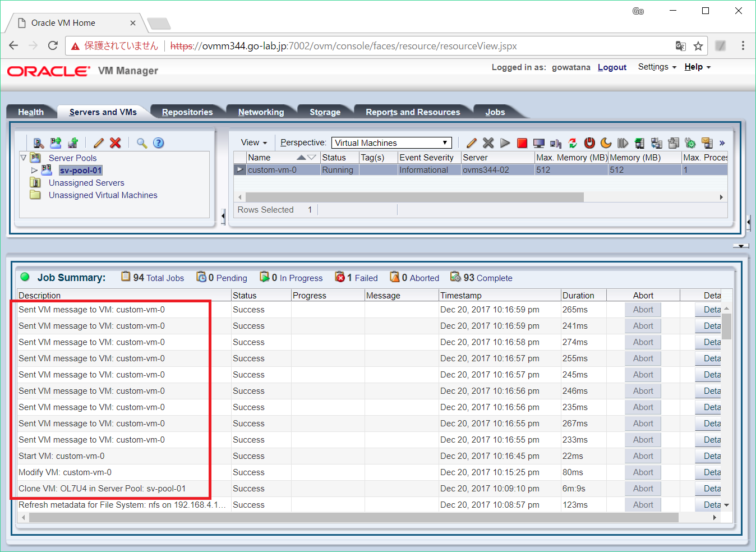
Task: Click Abort button for Start VM job
Action: pos(643,456)
